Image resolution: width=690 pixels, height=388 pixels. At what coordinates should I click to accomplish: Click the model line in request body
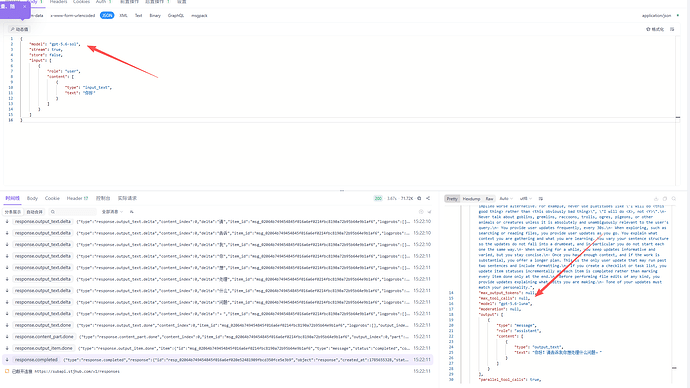point(55,44)
